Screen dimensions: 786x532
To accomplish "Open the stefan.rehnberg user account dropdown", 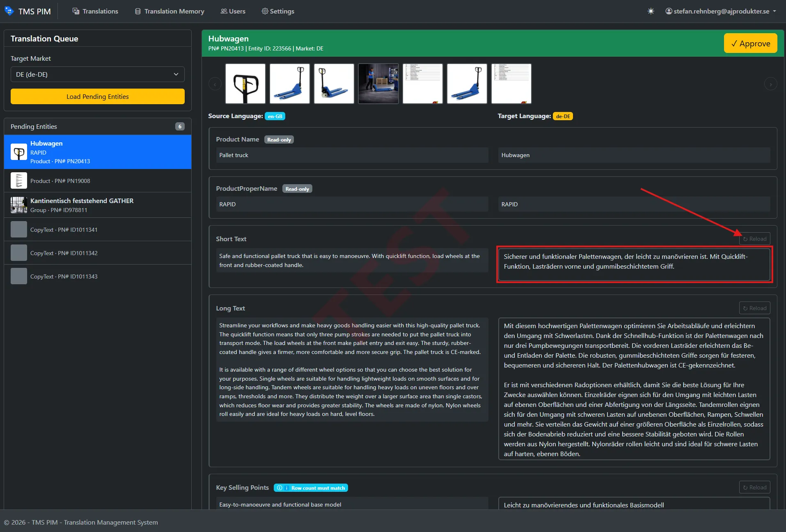I will pos(721,11).
